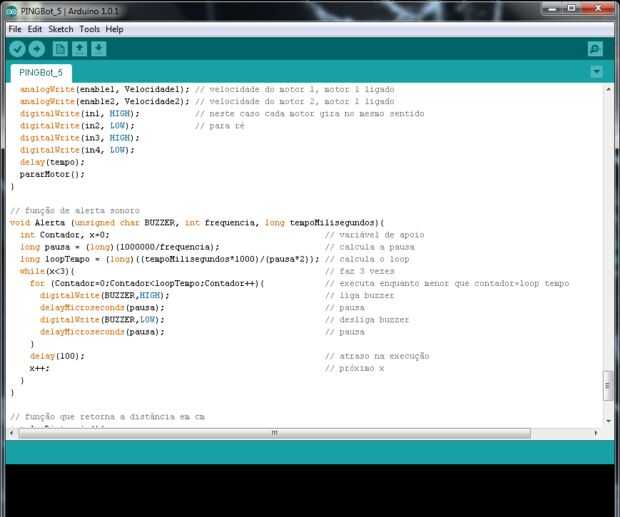Create a new sketch with New icon
The image size is (620, 517).
[60, 49]
